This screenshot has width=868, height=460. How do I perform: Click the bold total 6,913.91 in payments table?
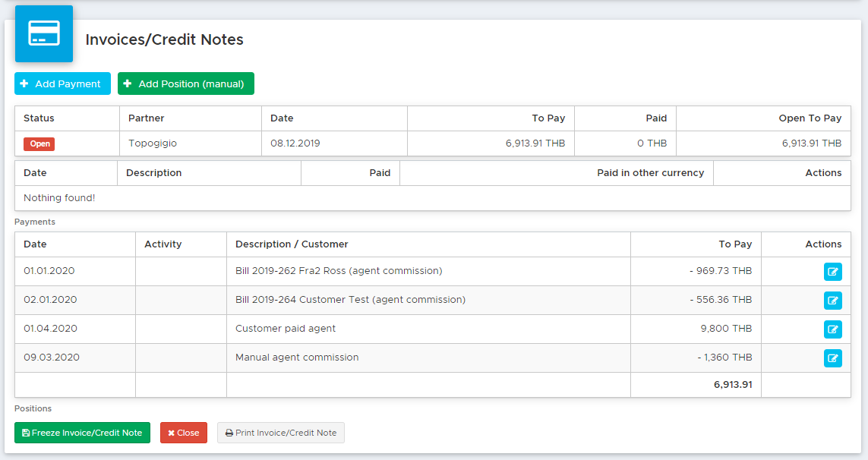(x=733, y=385)
